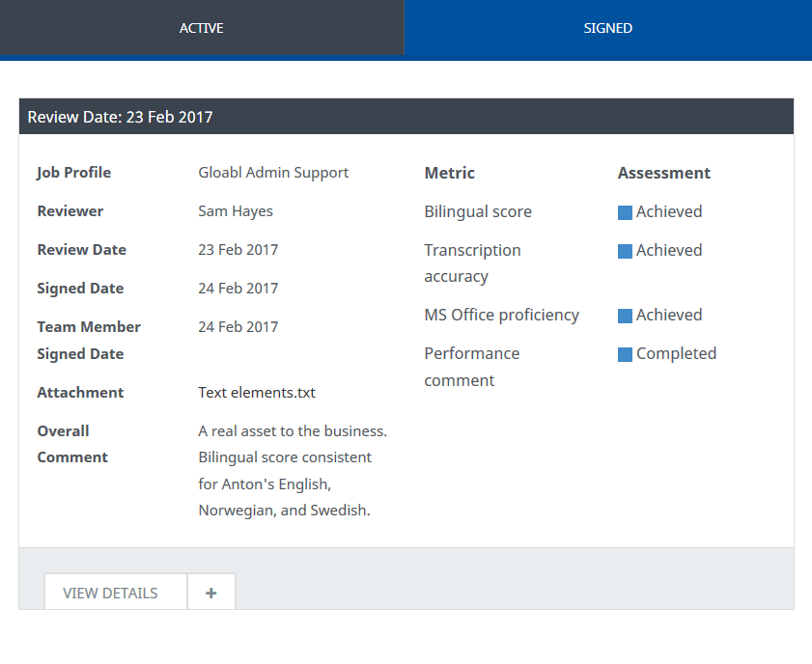
Task: Click the Overall Comment text paragraph
Action: [x=292, y=470]
